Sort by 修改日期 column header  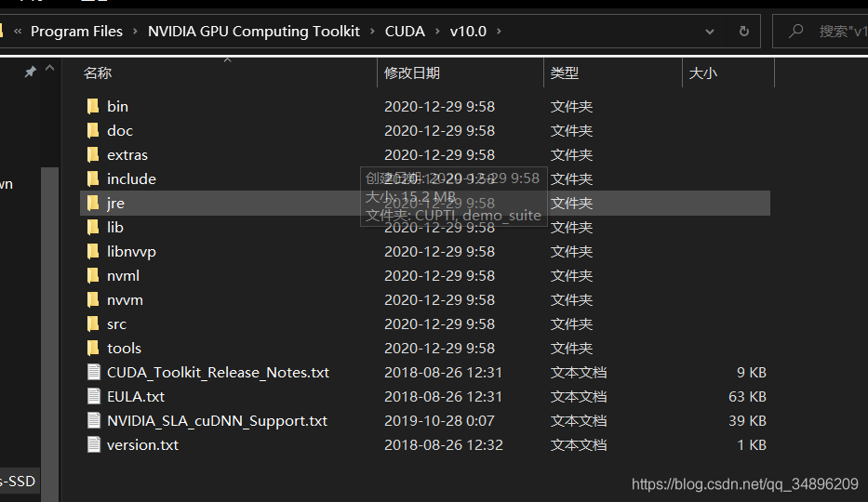(x=412, y=73)
